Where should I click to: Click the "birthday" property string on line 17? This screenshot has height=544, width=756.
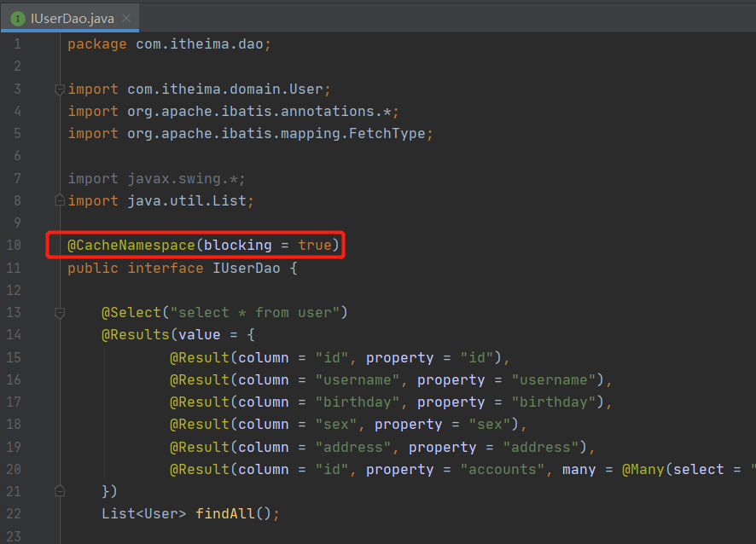click(x=554, y=402)
